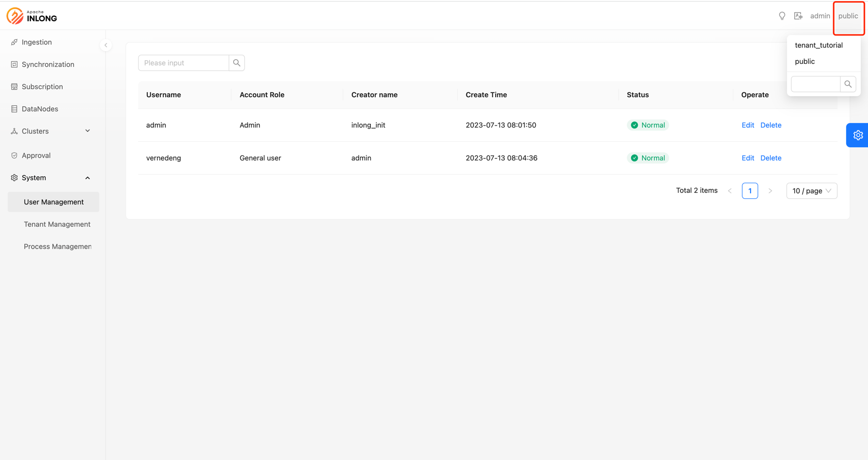The width and height of the screenshot is (868, 460).
Task: Collapse the System submenu
Action: click(51, 178)
